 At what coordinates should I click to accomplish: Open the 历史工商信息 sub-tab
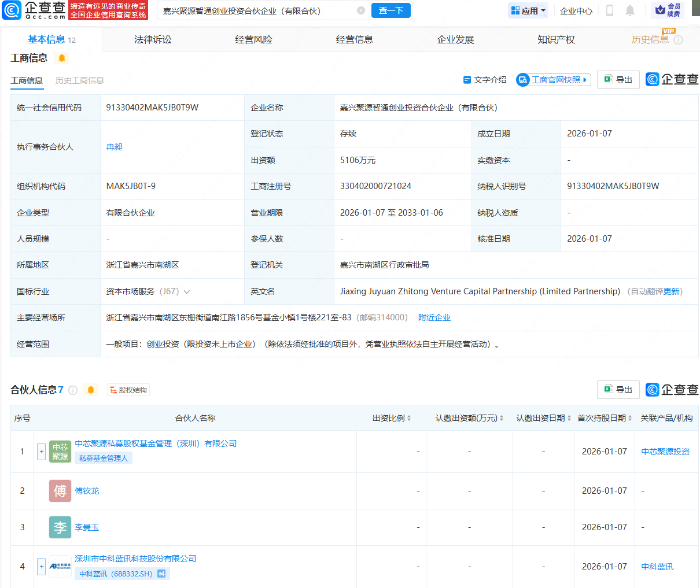coord(80,80)
